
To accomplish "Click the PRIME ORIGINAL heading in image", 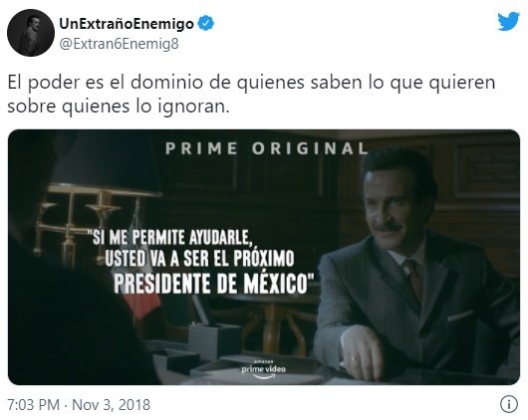I will 267,148.
